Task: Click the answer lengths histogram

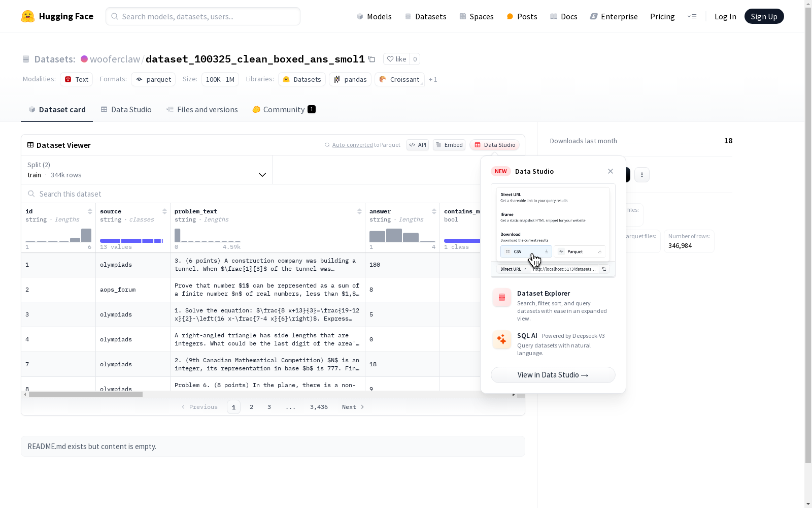Action: click(402, 235)
